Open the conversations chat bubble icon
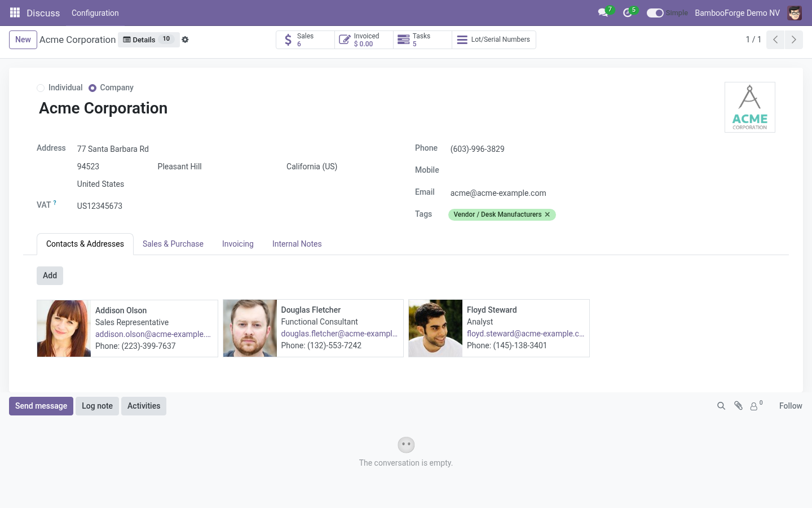Image resolution: width=812 pixels, height=508 pixels. tap(603, 12)
